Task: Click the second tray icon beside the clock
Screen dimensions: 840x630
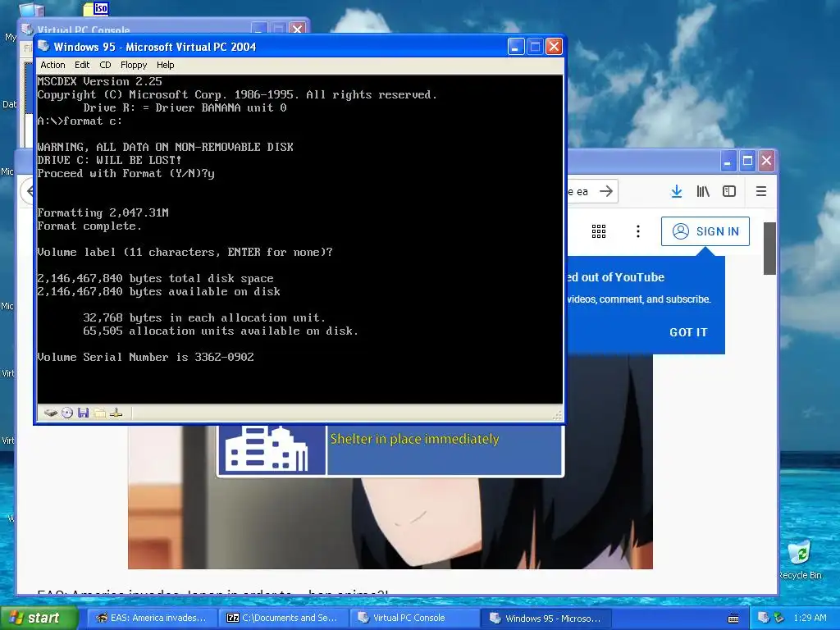Action: [779, 618]
